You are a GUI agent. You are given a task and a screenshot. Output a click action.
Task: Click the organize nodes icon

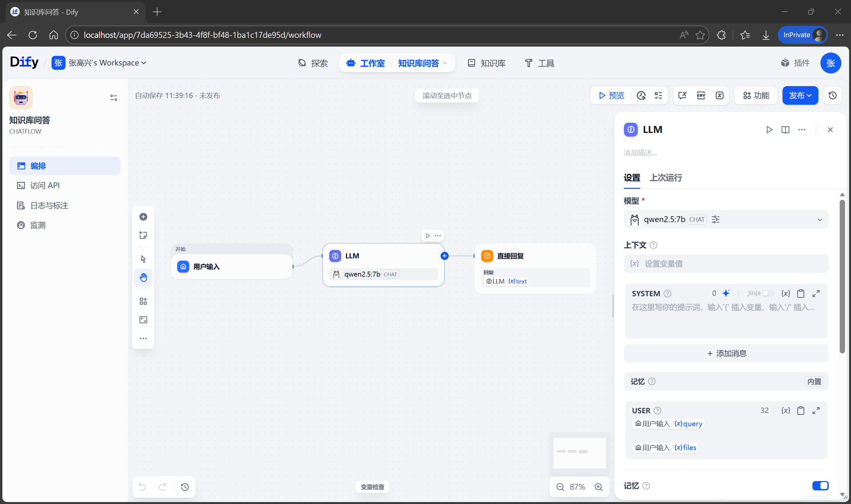[143, 301]
